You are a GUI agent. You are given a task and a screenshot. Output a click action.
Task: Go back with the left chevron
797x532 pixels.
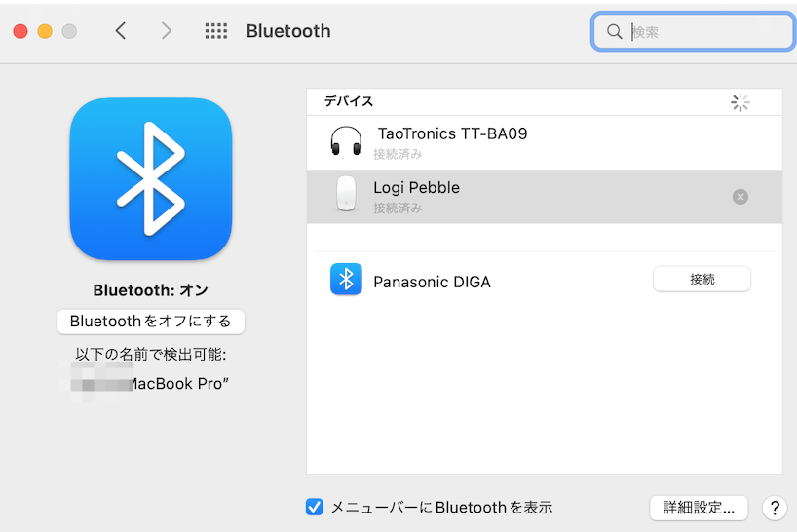point(121,31)
